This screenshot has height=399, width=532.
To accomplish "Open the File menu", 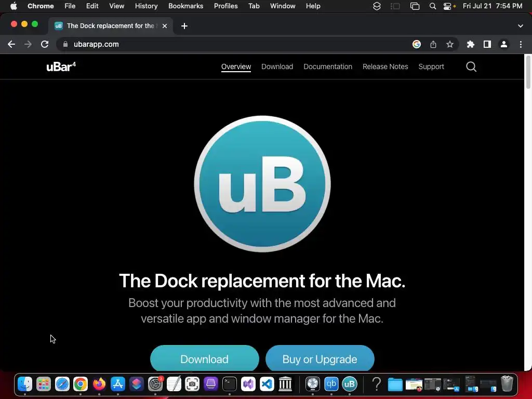I will tap(70, 6).
